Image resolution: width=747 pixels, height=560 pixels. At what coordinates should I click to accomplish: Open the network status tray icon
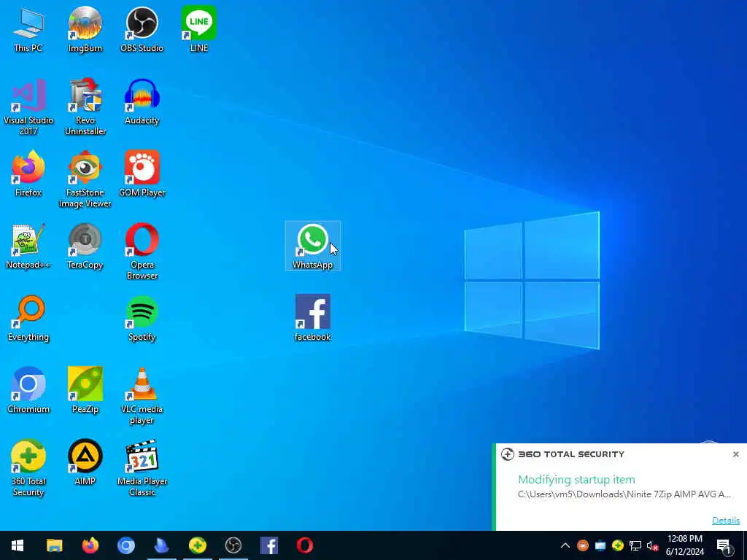click(x=635, y=545)
